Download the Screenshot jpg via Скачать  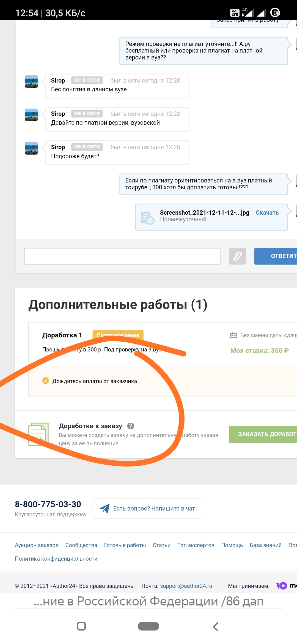click(x=267, y=213)
